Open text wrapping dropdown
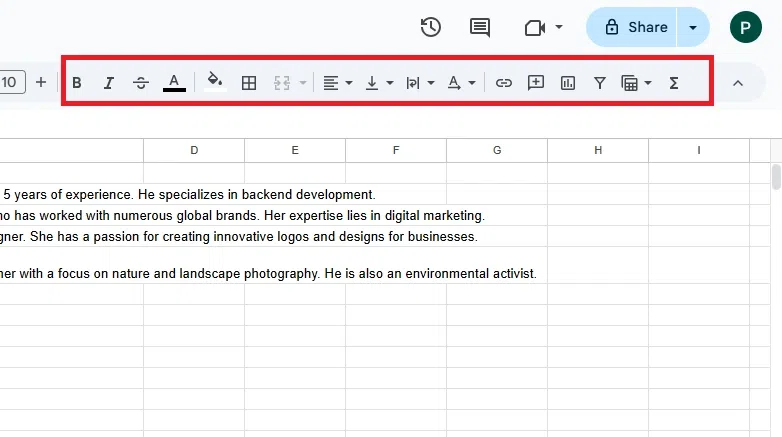This screenshot has height=437, width=782. pyautogui.click(x=420, y=83)
